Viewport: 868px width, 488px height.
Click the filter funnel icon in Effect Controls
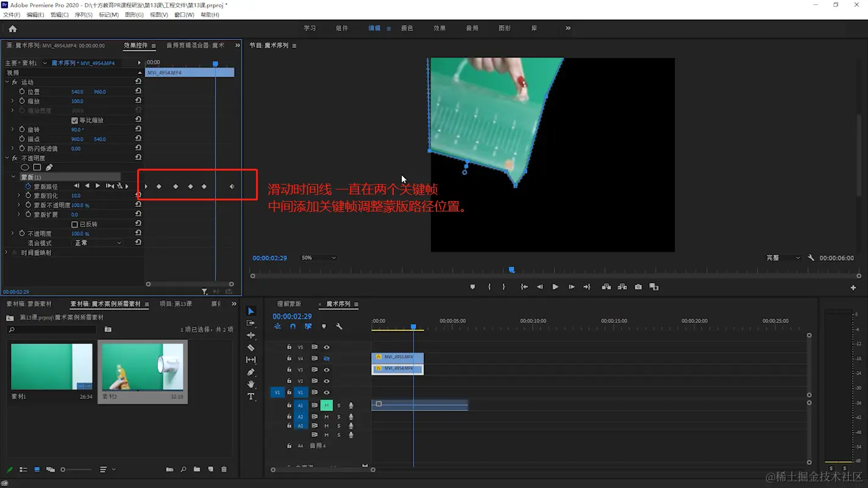[x=205, y=292]
